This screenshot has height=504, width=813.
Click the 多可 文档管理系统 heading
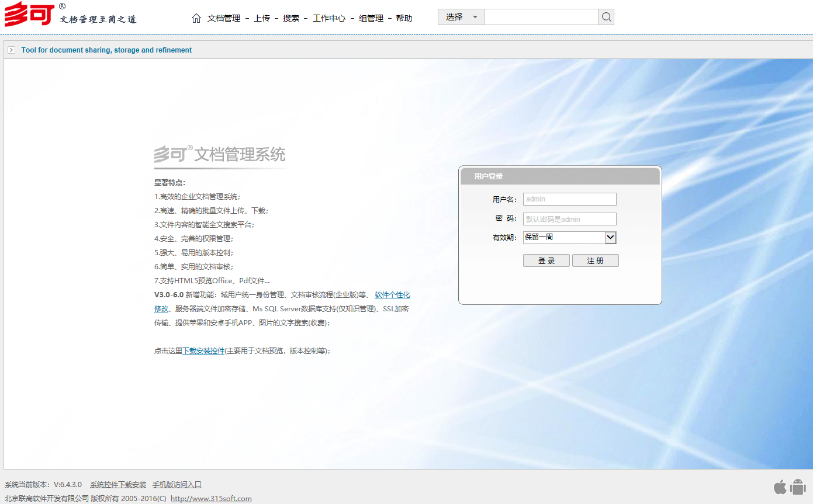220,155
